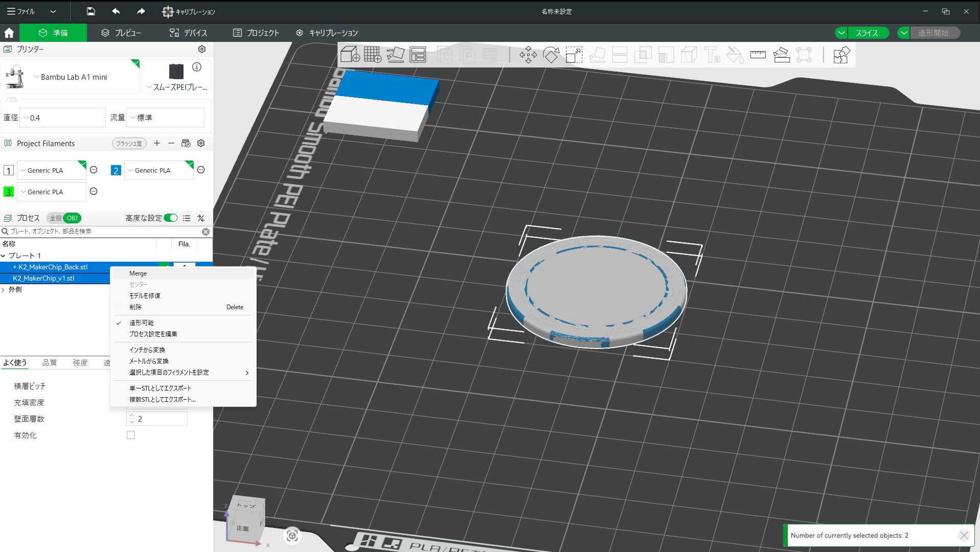980x552 pixels.
Task: Click the フラッシュ量 button
Action: pos(129,144)
